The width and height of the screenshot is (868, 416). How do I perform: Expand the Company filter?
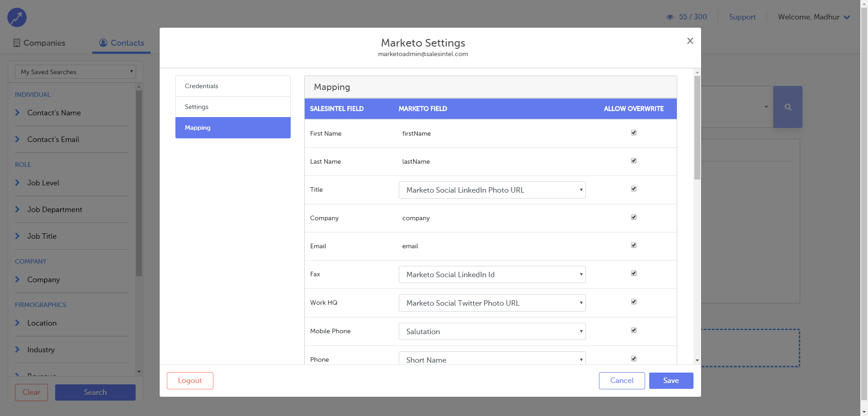(71, 279)
